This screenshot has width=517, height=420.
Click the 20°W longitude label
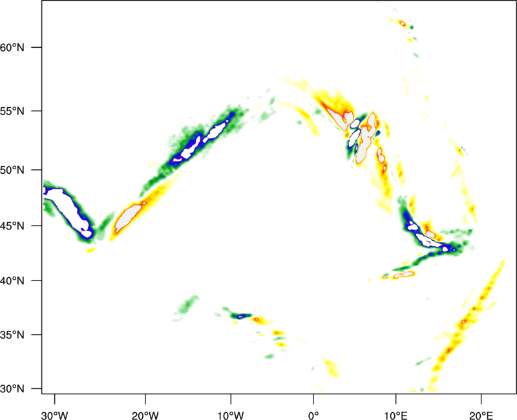145,415
